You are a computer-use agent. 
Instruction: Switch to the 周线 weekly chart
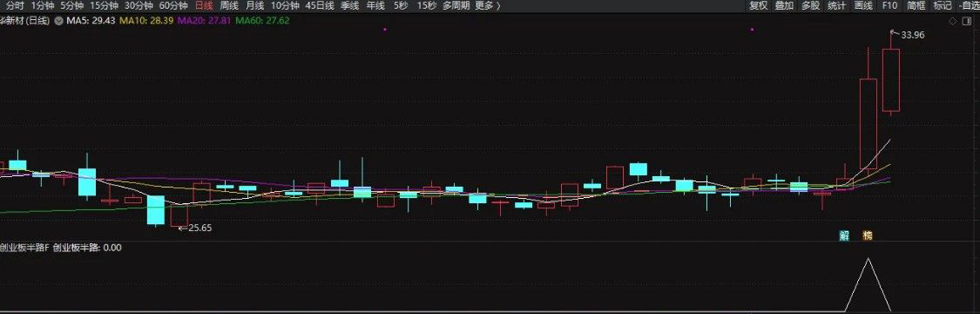(x=229, y=5)
